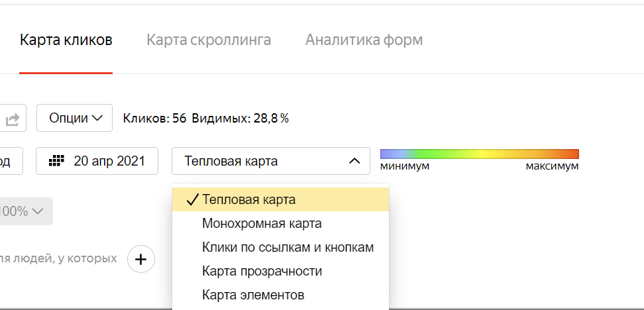Open the 20 апр 2021 date picker
644x310 pixels.
coord(97,161)
